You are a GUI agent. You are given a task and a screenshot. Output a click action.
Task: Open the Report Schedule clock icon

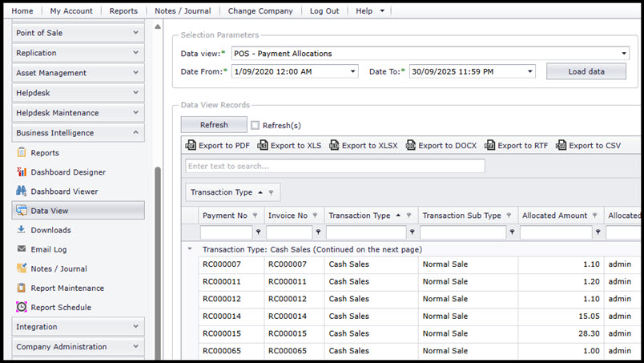[x=22, y=308]
